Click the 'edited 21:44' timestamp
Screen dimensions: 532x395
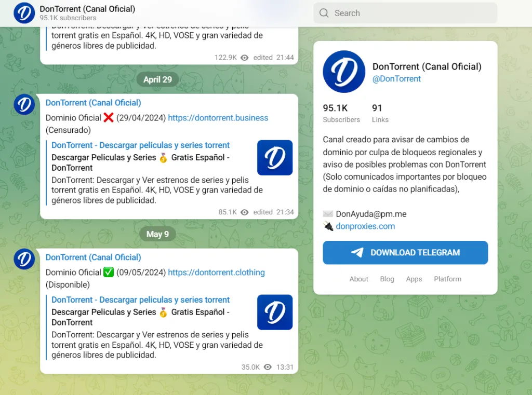pyautogui.click(x=273, y=58)
